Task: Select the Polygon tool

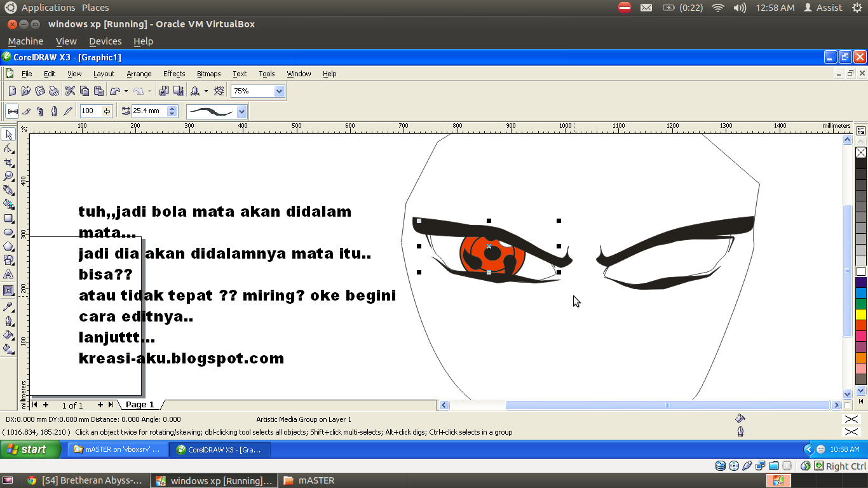Action: (8, 246)
